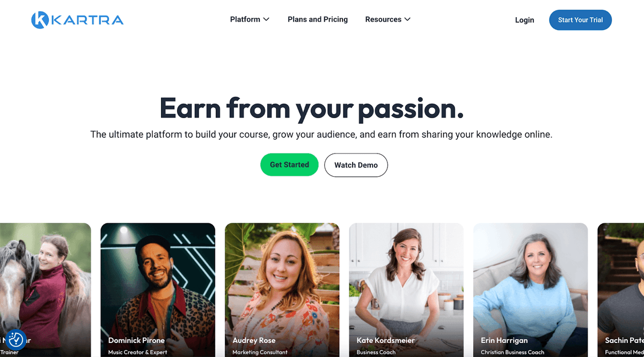644x357 pixels.
Task: Expand the Resources dropdown chevron
Action: (x=407, y=19)
